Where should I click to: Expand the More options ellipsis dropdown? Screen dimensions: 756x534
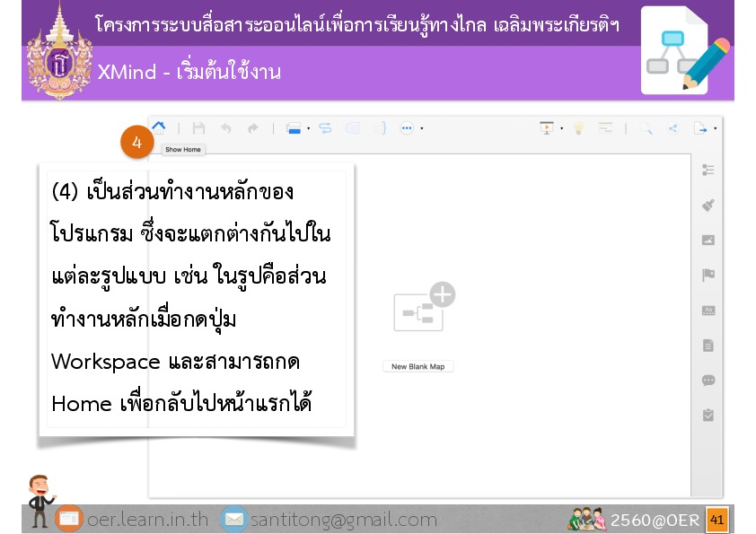[421, 128]
